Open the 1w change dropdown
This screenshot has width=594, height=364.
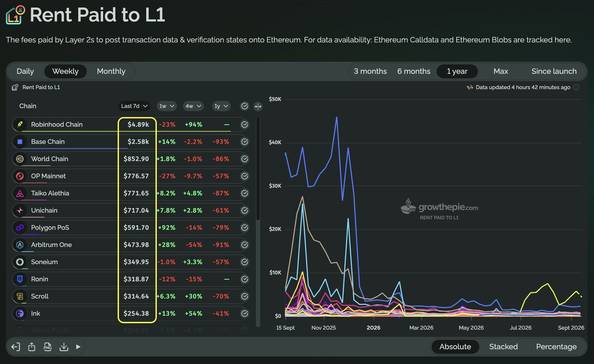tap(166, 106)
